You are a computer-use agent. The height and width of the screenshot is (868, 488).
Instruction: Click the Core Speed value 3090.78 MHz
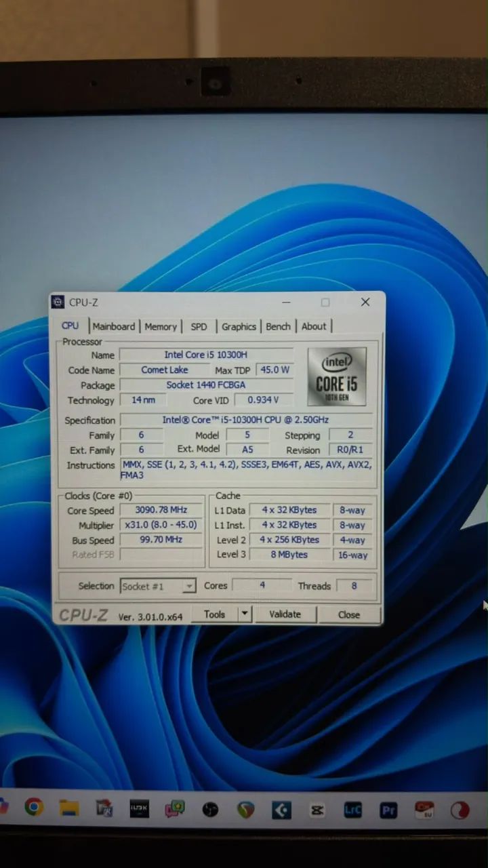161,510
